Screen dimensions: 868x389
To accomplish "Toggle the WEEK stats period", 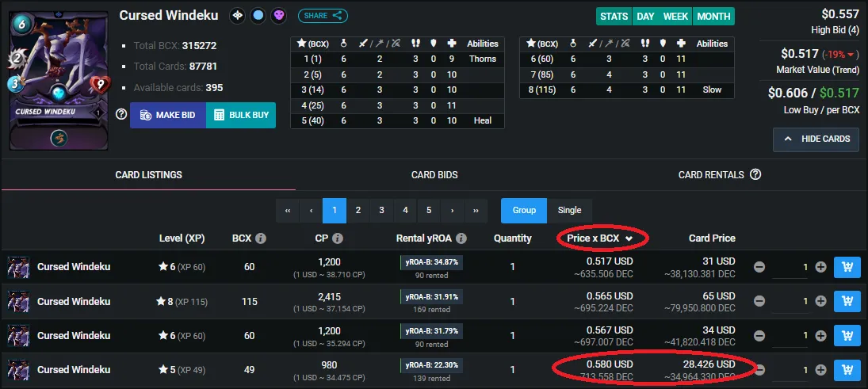I will tap(675, 16).
